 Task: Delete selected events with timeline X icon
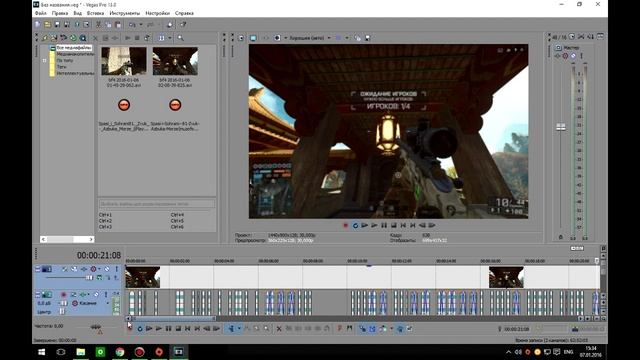pyautogui.click(x=279, y=329)
